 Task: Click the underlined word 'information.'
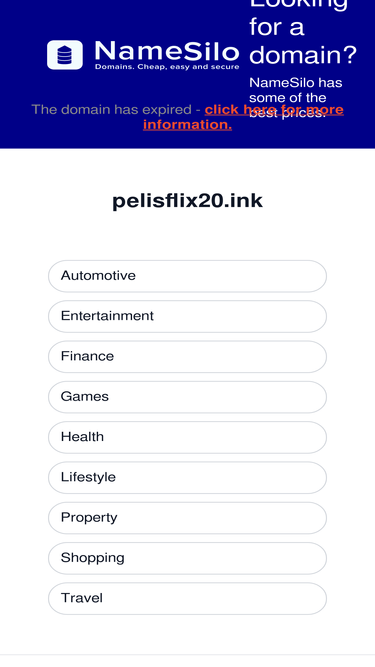(x=188, y=125)
